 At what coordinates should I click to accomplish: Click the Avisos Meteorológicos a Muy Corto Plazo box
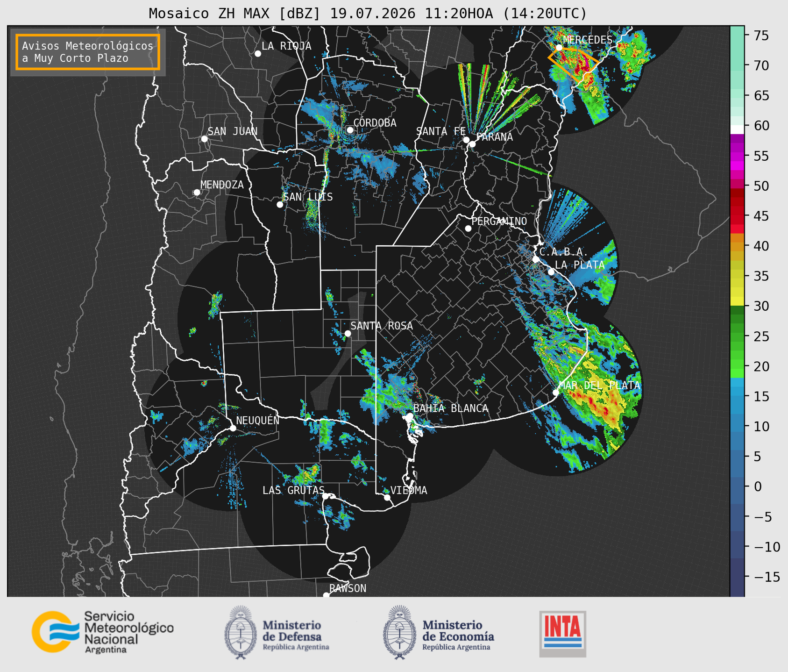coord(88,52)
